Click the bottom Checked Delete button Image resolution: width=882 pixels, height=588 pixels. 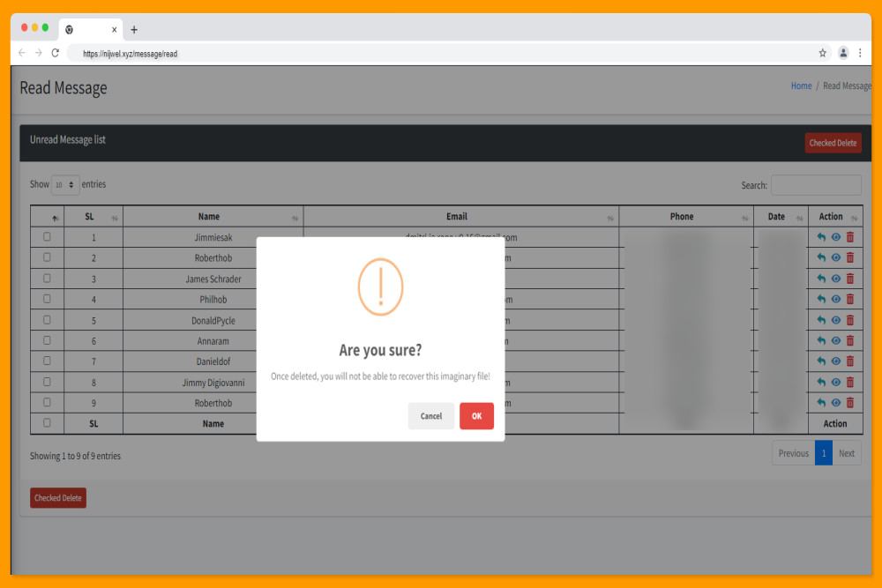(58, 497)
